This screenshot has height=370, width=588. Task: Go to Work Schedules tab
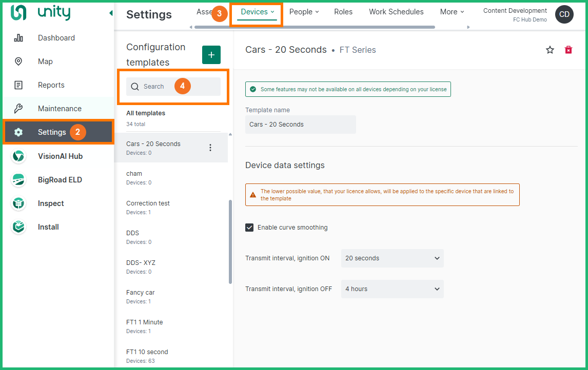point(396,12)
